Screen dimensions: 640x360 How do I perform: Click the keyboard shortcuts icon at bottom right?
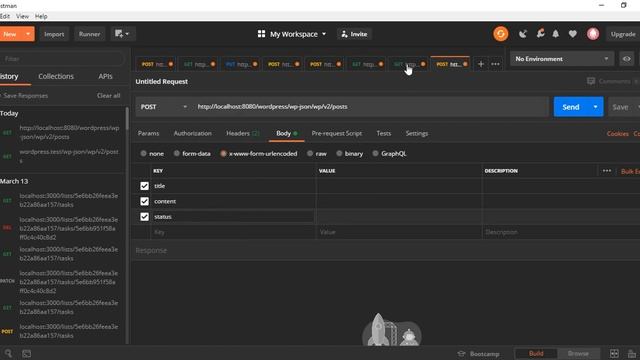(x=632, y=353)
